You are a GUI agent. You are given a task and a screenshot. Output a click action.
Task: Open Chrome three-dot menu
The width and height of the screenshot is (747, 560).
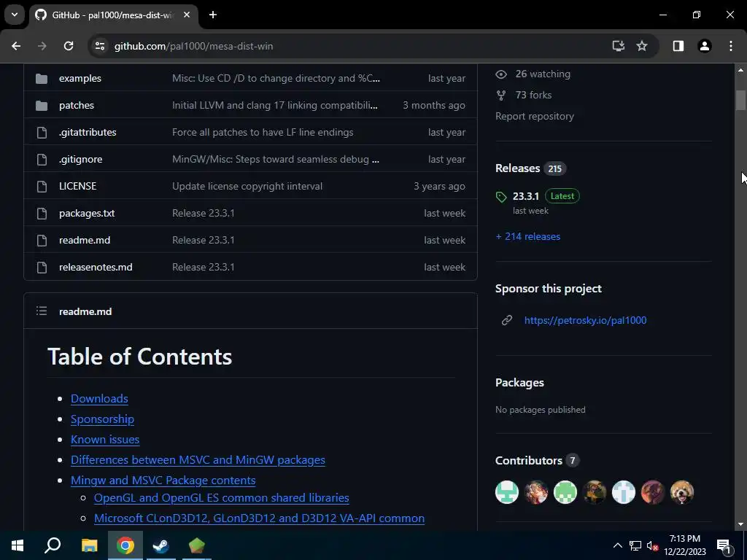pyautogui.click(x=731, y=46)
